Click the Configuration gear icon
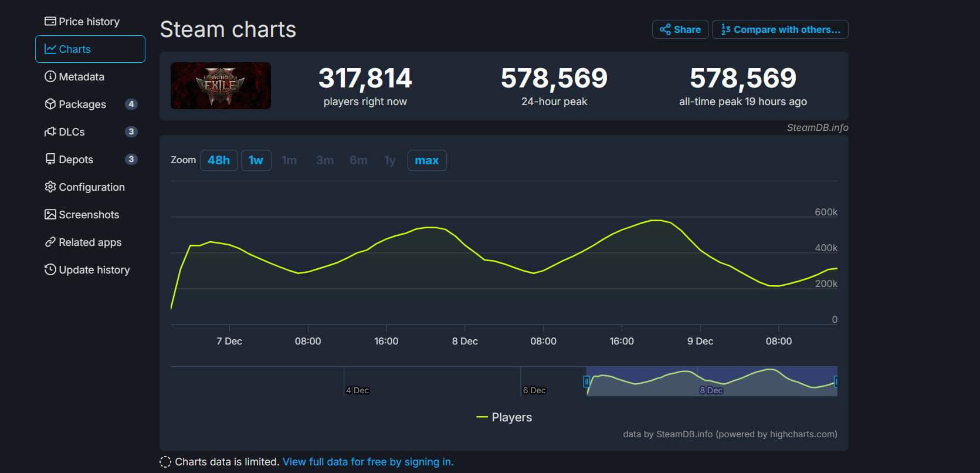980x473 pixels. coord(50,187)
